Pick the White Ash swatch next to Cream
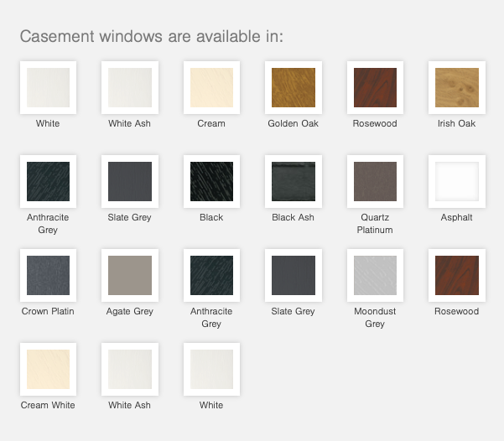The height and width of the screenshot is (441, 504). pyautogui.click(x=130, y=87)
